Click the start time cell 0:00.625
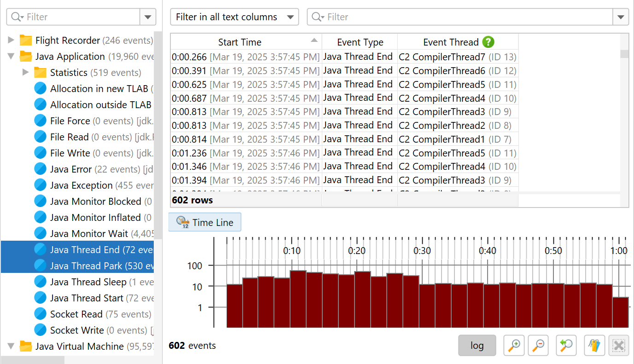The width and height of the screenshot is (634, 364). coord(246,84)
